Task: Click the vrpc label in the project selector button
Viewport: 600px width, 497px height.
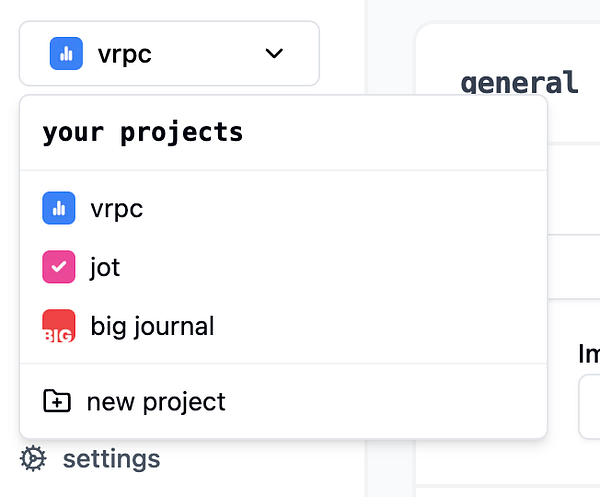Action: point(125,54)
